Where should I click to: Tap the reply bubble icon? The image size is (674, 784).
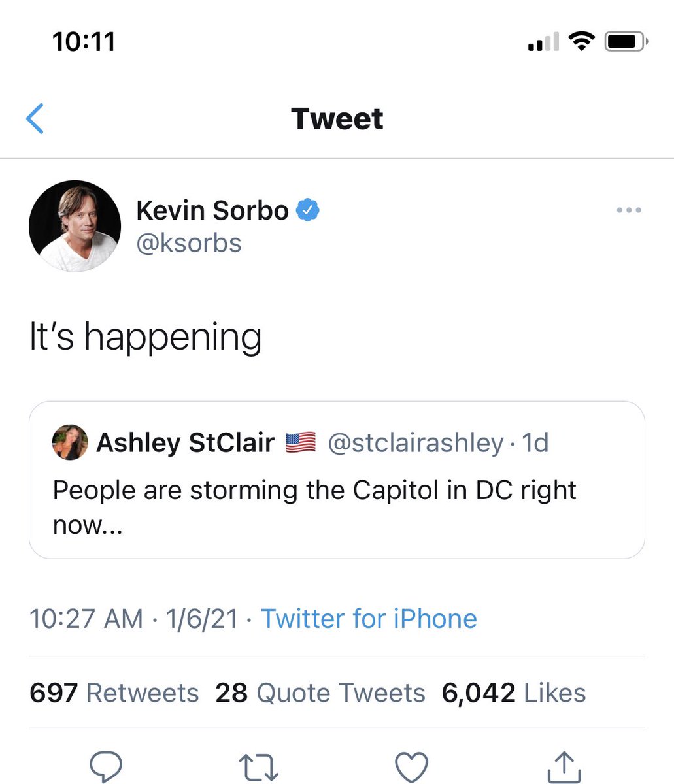click(107, 766)
